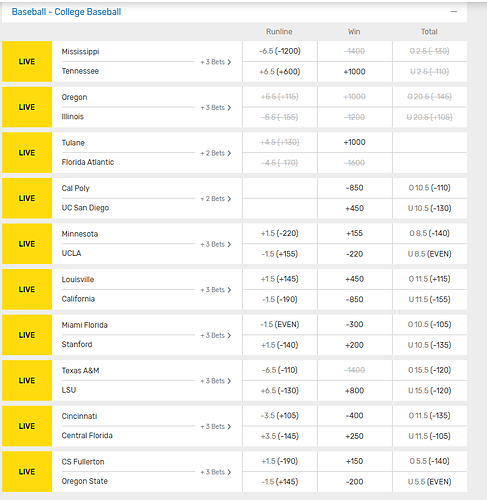
Task: Expand +3 Bets for Texas A&M vs LSU
Action: 216,381
